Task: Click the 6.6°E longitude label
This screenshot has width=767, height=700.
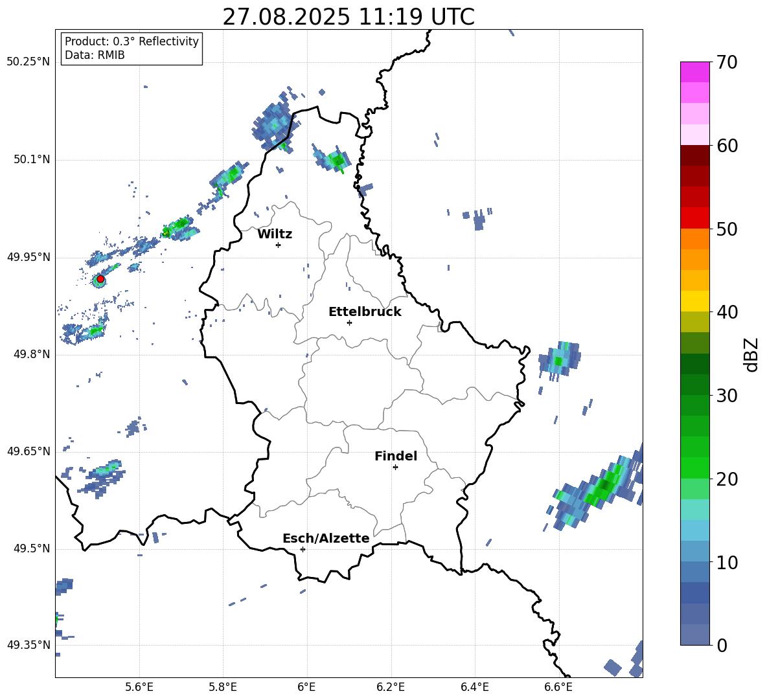Action: point(558,687)
